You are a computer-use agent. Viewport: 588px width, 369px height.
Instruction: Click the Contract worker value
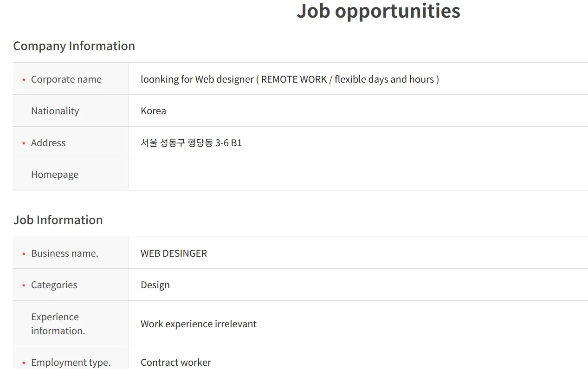pyautogui.click(x=176, y=363)
